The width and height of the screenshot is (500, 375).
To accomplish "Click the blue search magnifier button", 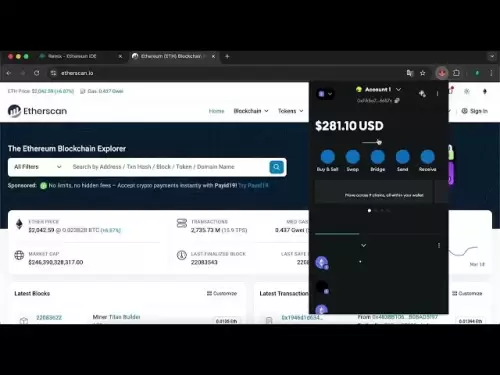I will click(x=277, y=167).
